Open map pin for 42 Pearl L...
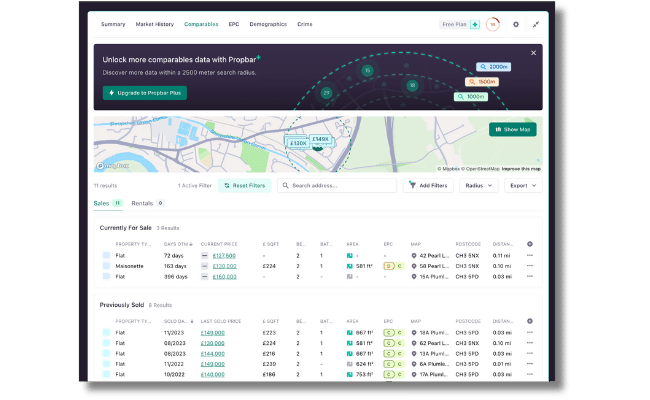The image size is (650, 400). pos(414,256)
